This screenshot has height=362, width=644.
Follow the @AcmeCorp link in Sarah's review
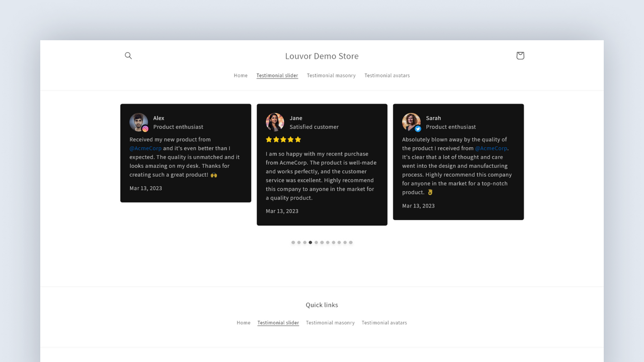coord(491,148)
